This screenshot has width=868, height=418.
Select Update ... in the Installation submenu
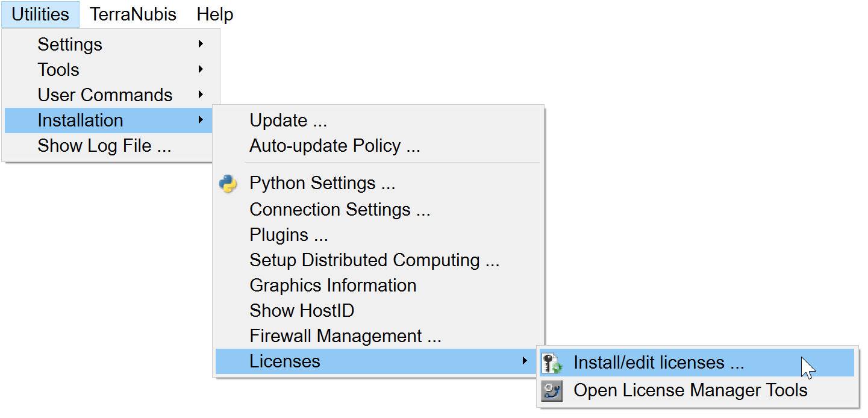[288, 120]
